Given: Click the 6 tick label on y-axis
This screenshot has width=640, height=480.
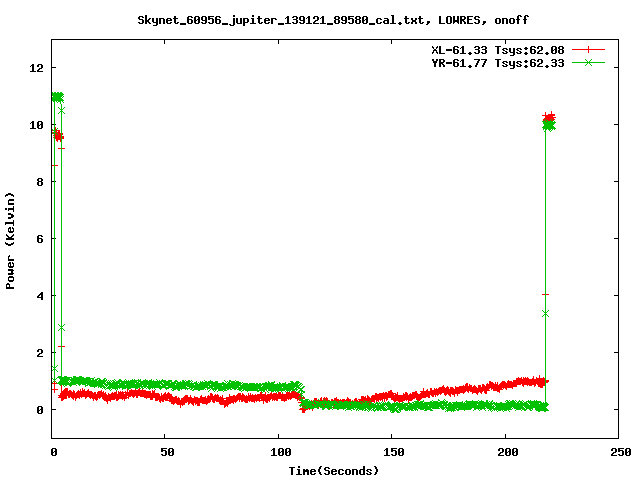Looking at the screenshot, I should click(40, 239).
